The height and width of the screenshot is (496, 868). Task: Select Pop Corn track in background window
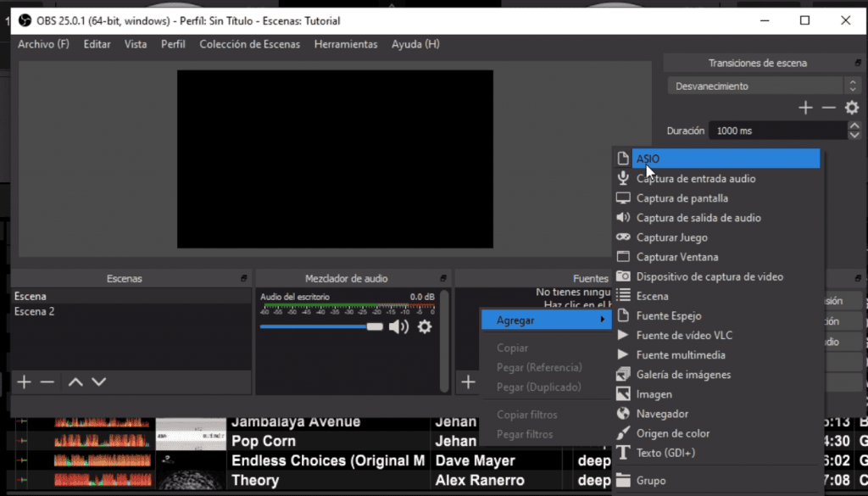(264, 441)
